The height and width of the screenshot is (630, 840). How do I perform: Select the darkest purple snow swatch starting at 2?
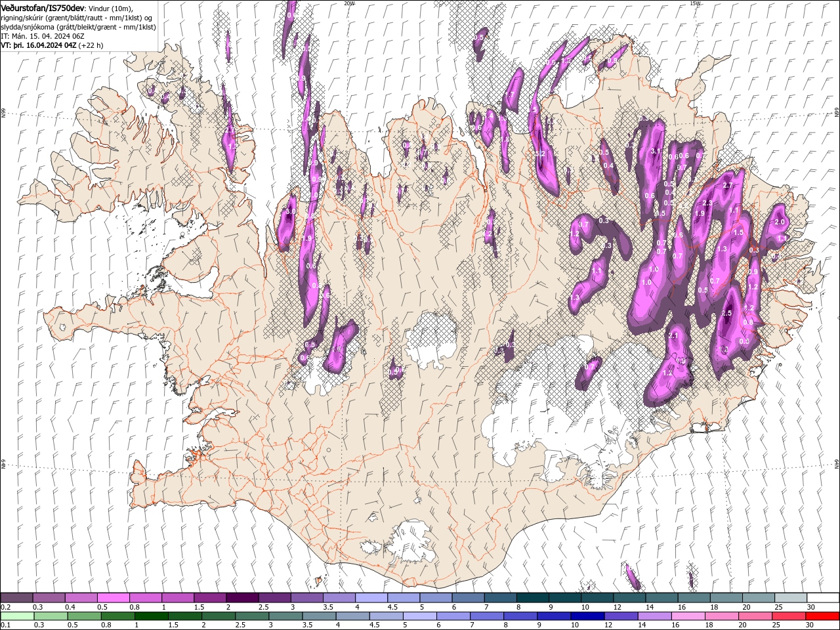point(242,598)
